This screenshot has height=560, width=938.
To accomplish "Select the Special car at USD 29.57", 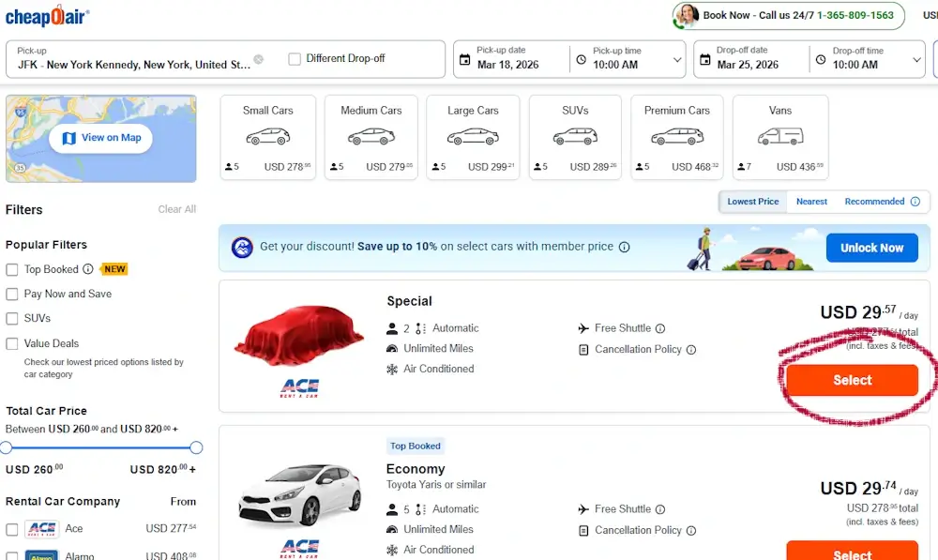I will 852,380.
